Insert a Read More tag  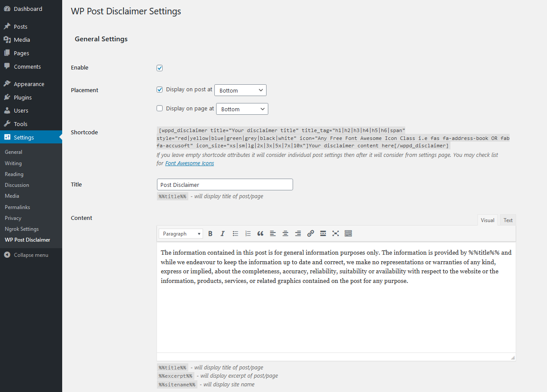tap(323, 234)
